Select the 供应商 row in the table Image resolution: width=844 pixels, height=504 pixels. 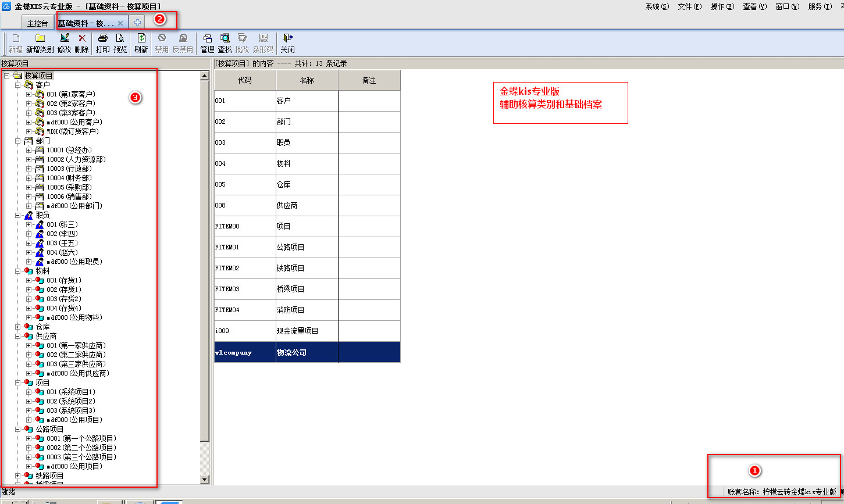[x=307, y=205]
